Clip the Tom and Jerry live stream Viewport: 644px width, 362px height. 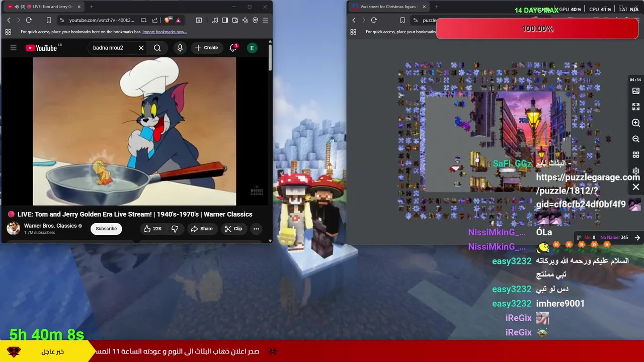point(233,229)
